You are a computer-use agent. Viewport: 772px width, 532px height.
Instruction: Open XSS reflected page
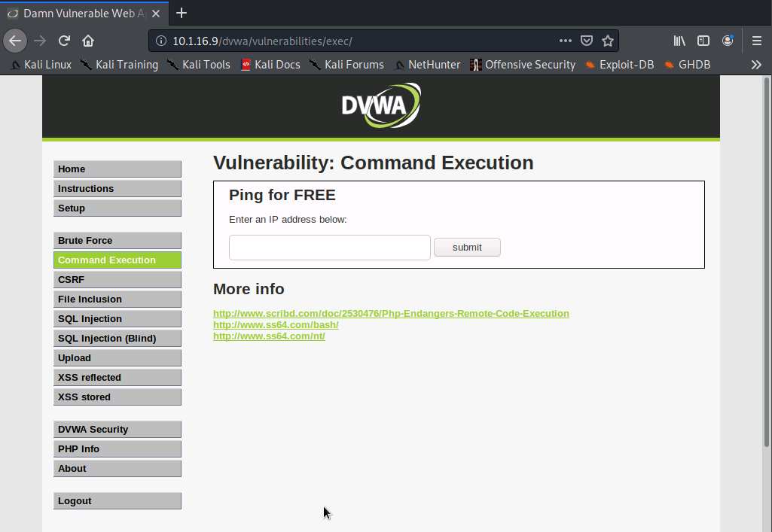[117, 377]
